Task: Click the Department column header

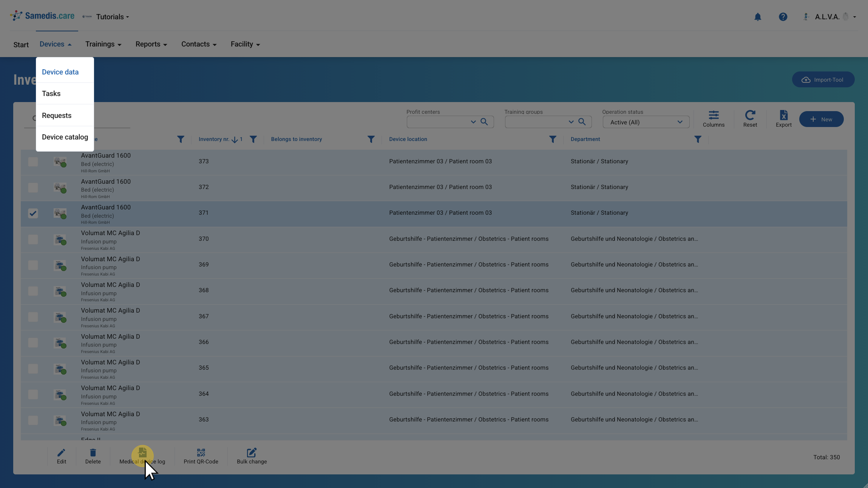Action: [585, 139]
